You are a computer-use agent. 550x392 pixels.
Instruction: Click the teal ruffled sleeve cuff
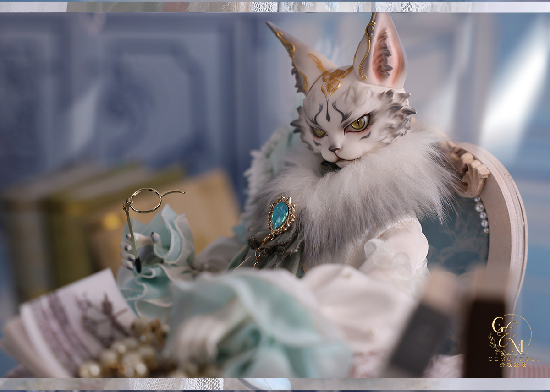pos(165,234)
